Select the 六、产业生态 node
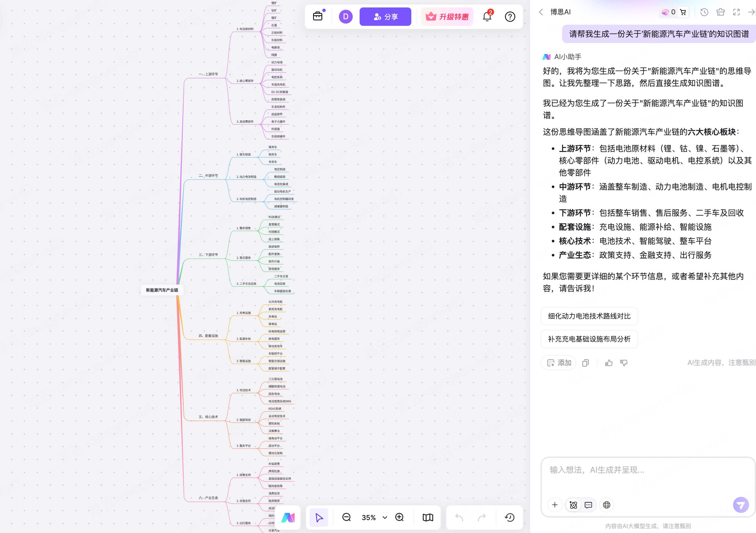Viewport: 756px width, 533px height. click(x=208, y=498)
